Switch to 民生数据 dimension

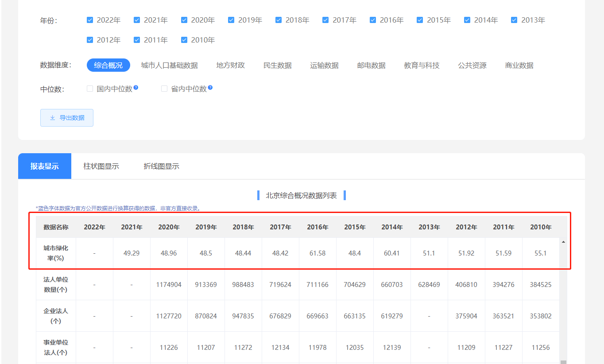[278, 65]
